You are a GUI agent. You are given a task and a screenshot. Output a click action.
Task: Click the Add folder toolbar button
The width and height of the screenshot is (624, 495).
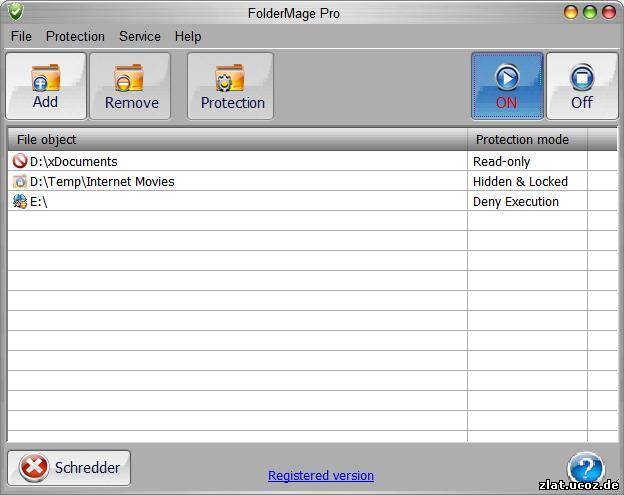pyautogui.click(x=46, y=86)
